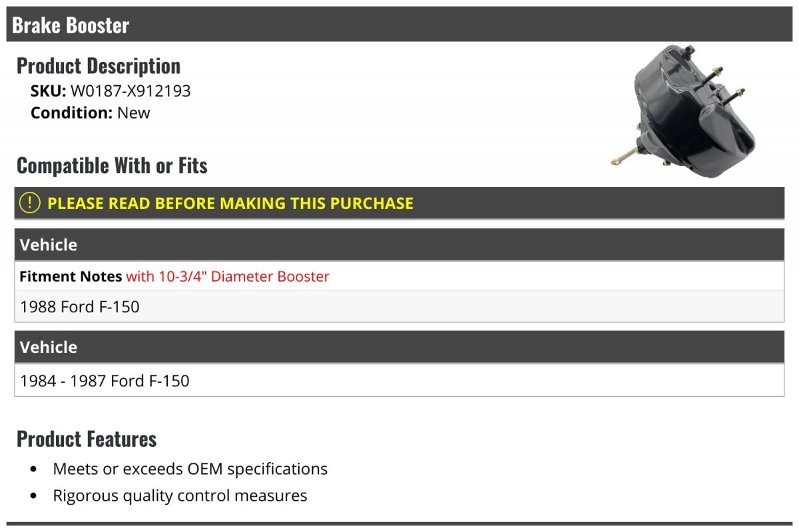Click the Condition: New text

[x=91, y=113]
